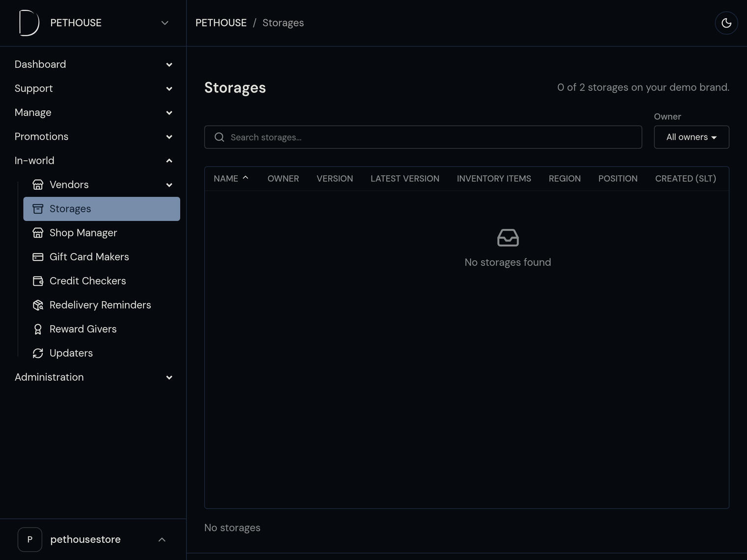The image size is (747, 560).
Task: Click the Credit Checkers wallet icon
Action: [x=38, y=281]
